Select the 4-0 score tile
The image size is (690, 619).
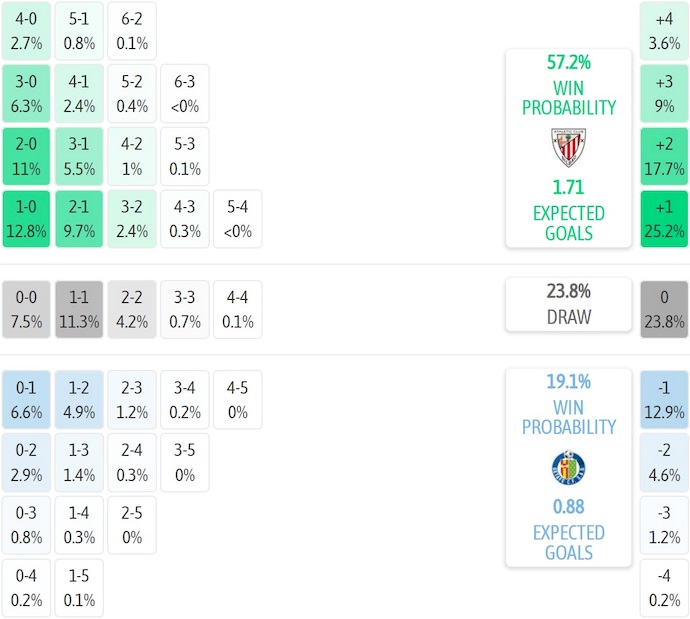pyautogui.click(x=27, y=31)
